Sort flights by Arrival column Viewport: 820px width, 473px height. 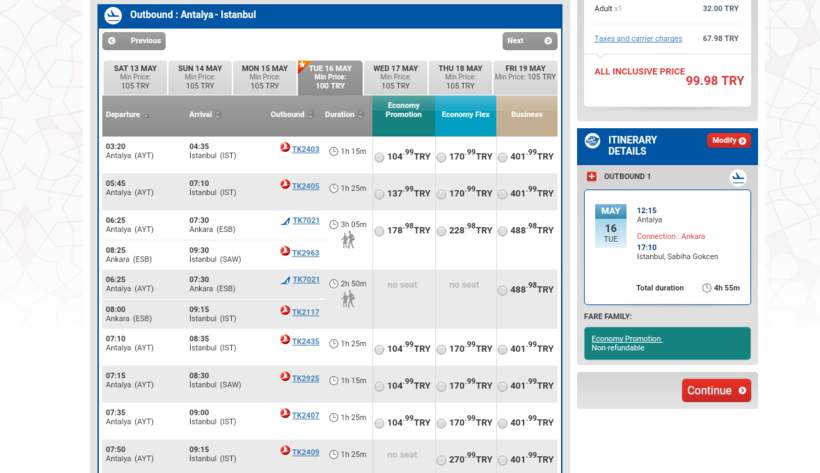pyautogui.click(x=205, y=115)
